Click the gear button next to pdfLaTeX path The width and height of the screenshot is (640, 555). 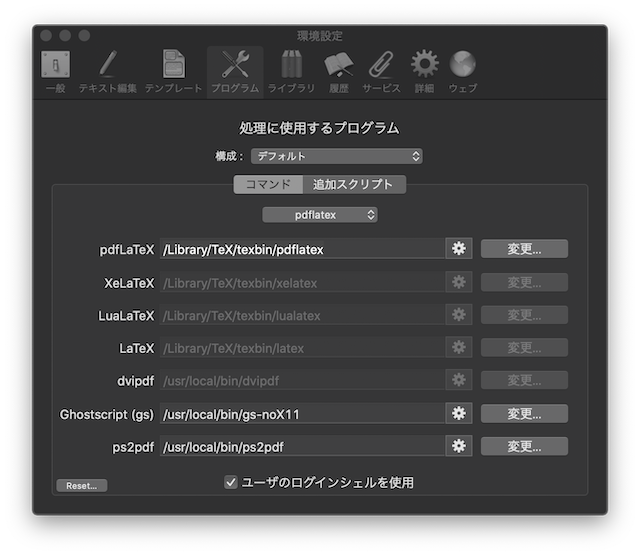coord(459,249)
